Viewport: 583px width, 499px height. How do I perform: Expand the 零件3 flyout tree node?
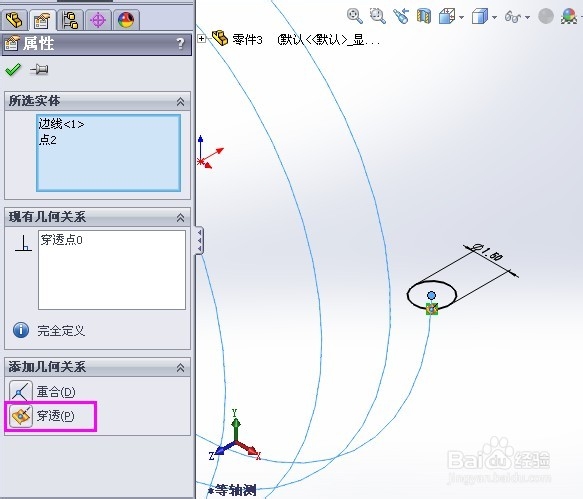[202, 38]
